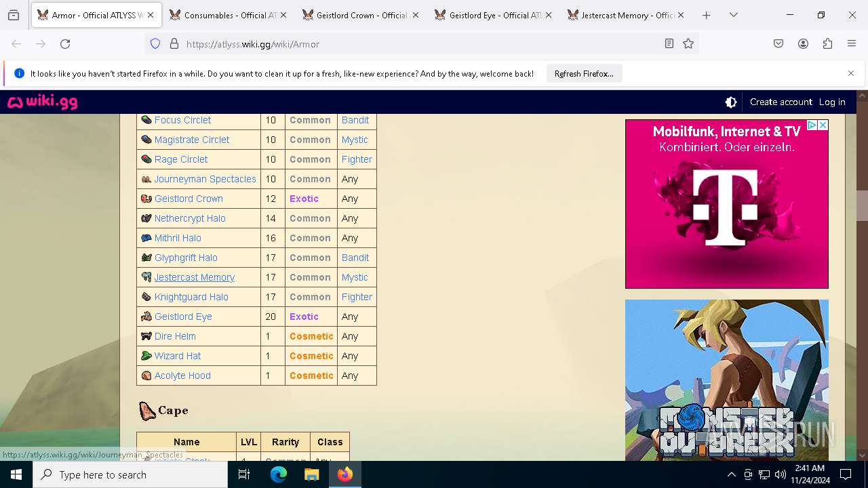Click the Nethercrypt Halo item icon

146,218
